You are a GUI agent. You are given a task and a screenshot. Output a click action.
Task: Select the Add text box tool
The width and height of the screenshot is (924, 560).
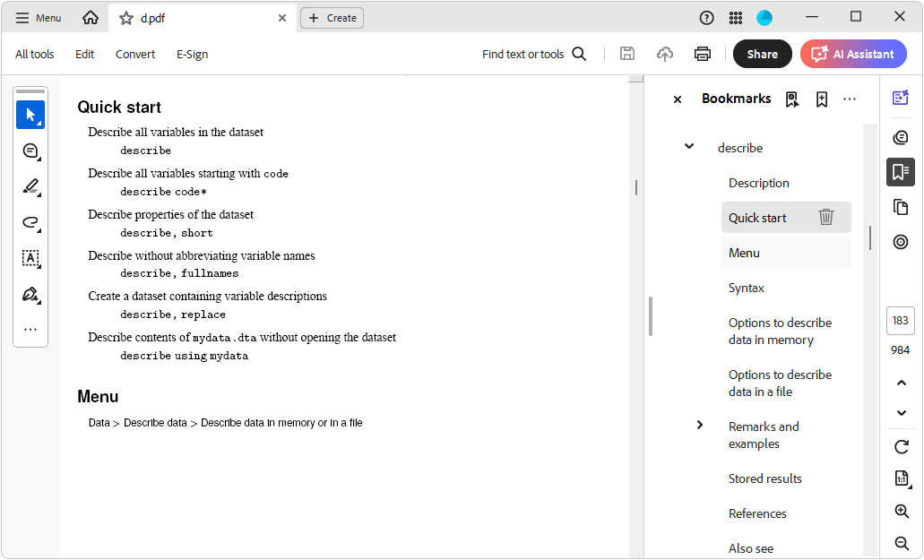click(x=30, y=259)
